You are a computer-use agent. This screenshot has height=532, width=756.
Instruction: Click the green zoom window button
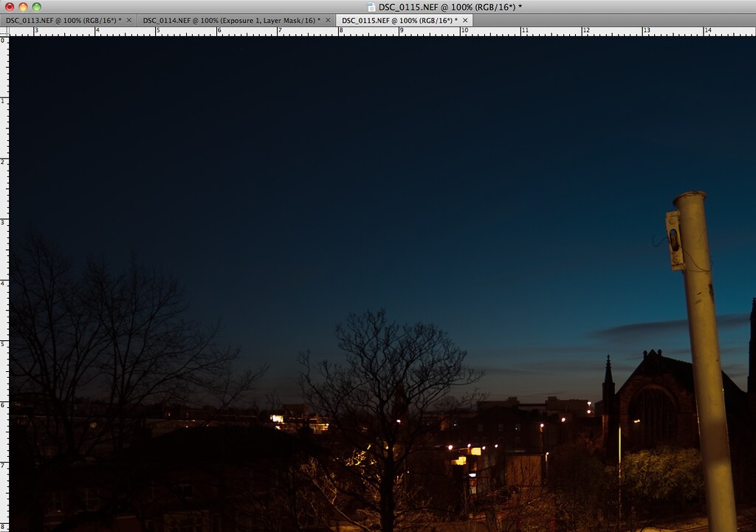(36, 7)
